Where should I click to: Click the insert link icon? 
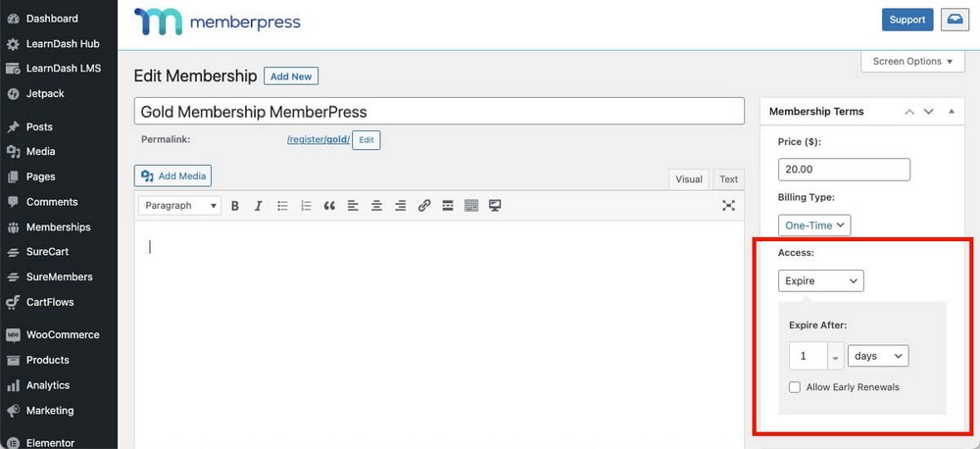[424, 206]
